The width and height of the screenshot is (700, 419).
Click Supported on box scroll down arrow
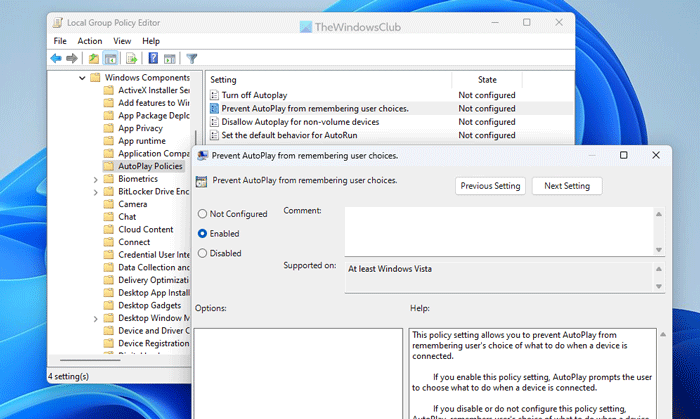[x=659, y=286]
